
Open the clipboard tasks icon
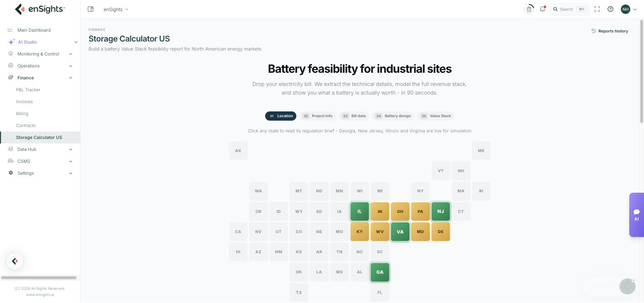point(529,9)
